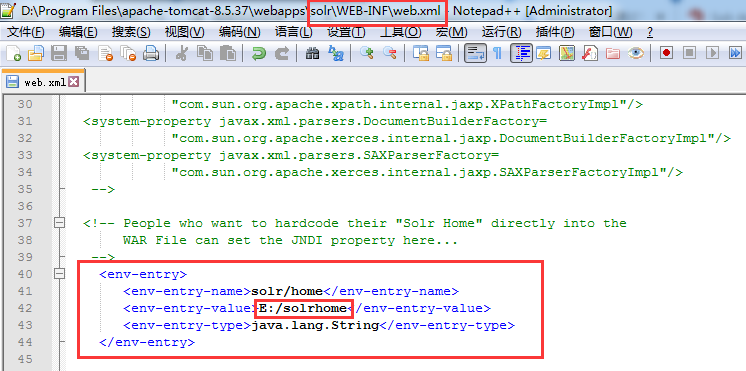Open Find using the binoculars icon

pyautogui.click(x=312, y=53)
